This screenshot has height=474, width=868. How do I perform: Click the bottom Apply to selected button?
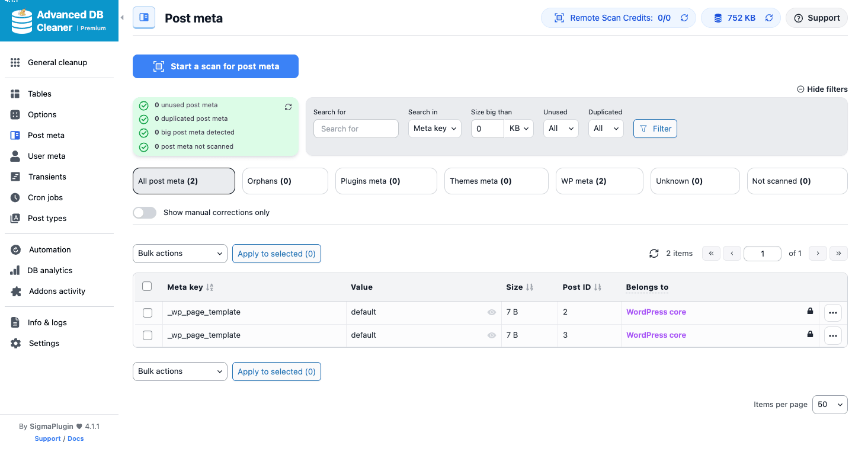point(277,371)
